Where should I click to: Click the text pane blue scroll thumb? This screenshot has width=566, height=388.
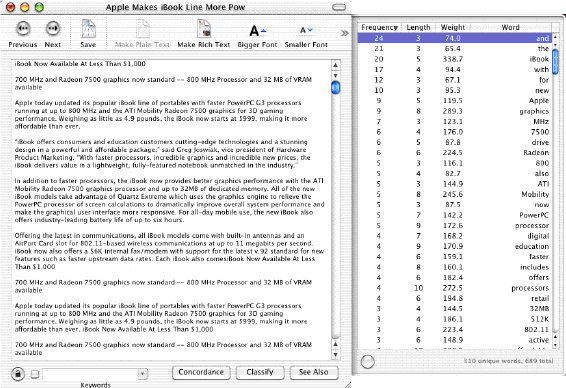(x=335, y=87)
